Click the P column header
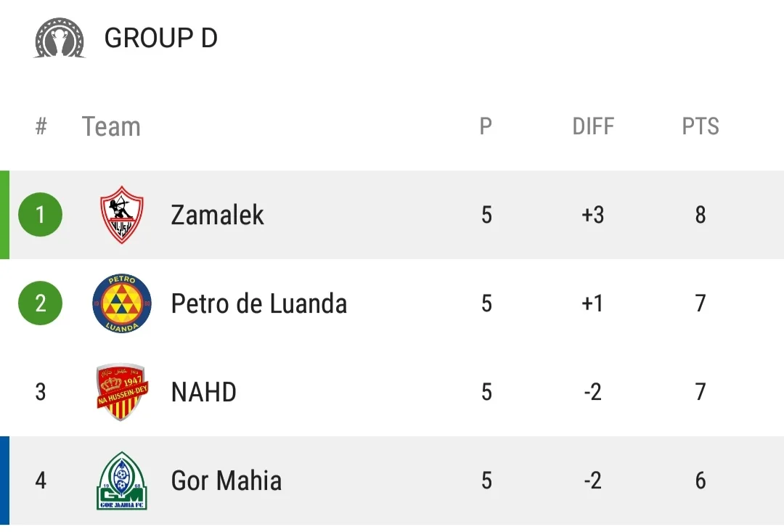This screenshot has width=784, height=532. coord(486,126)
